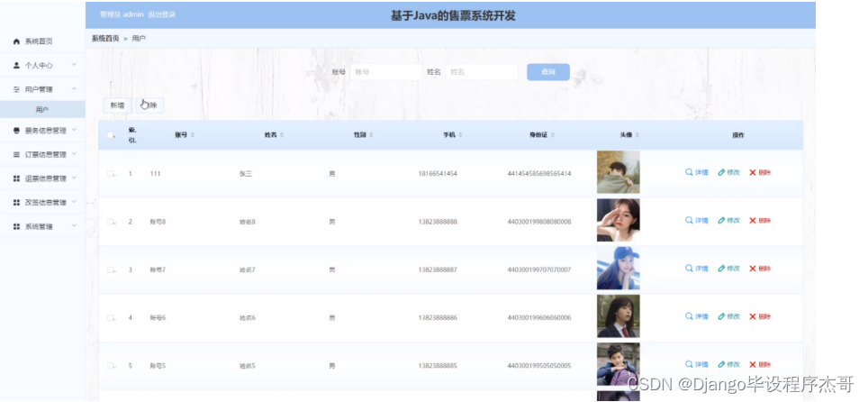Screen dimensions: 868x402
Task: Open avatar thumbnail of user 张三
Action: [x=619, y=172]
